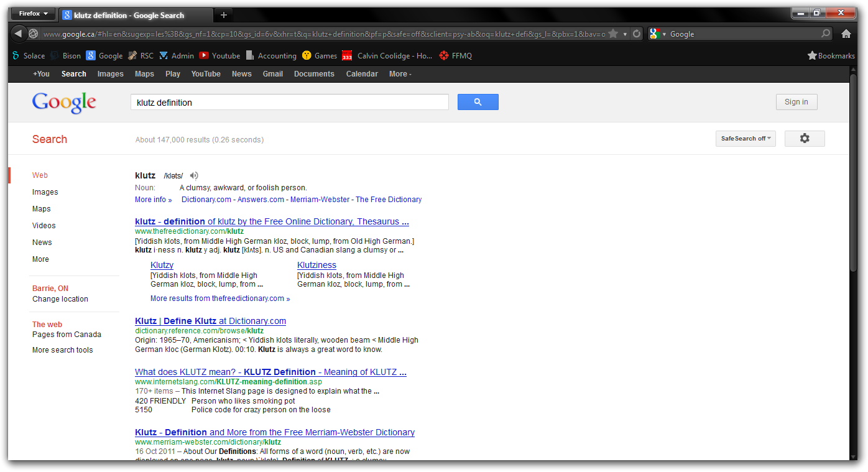The image size is (868, 472).
Task: Open the SafeSearch off dropdown
Action: coord(746,139)
